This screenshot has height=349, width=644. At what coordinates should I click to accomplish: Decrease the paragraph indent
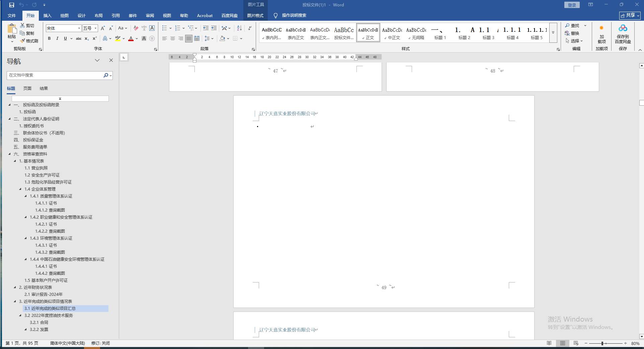pos(206,28)
